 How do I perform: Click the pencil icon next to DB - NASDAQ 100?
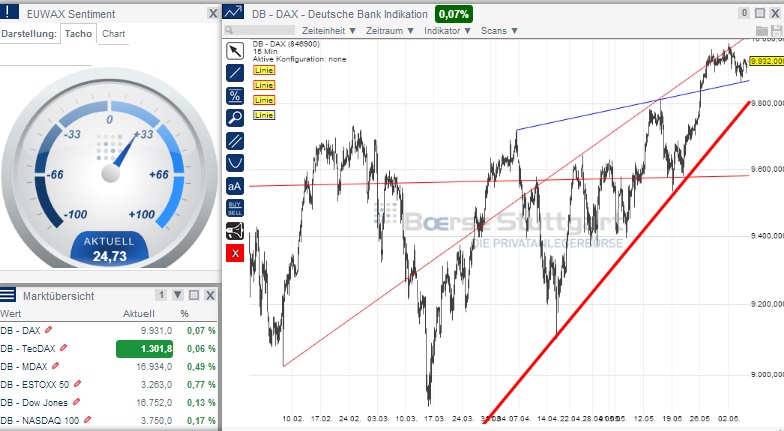tap(88, 420)
